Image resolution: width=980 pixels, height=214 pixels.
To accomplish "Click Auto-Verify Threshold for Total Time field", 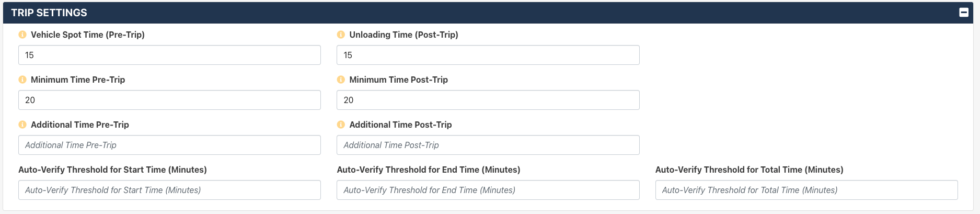I will coord(806,190).
